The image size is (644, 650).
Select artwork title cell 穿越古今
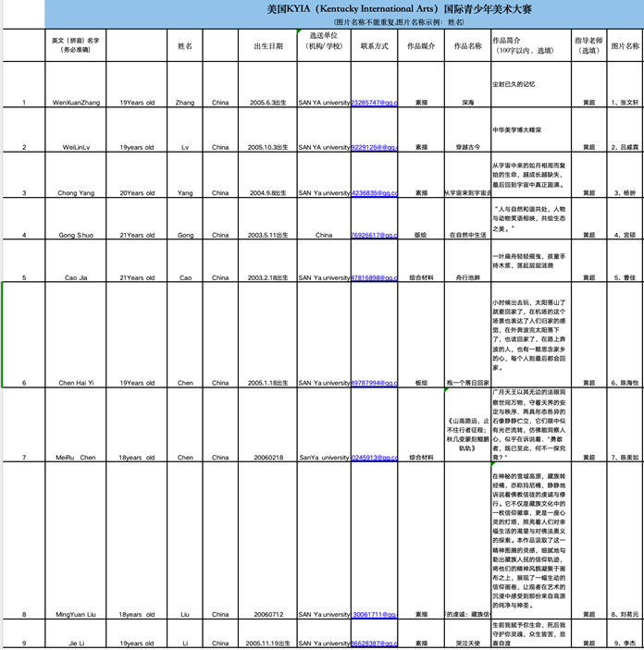(467, 147)
